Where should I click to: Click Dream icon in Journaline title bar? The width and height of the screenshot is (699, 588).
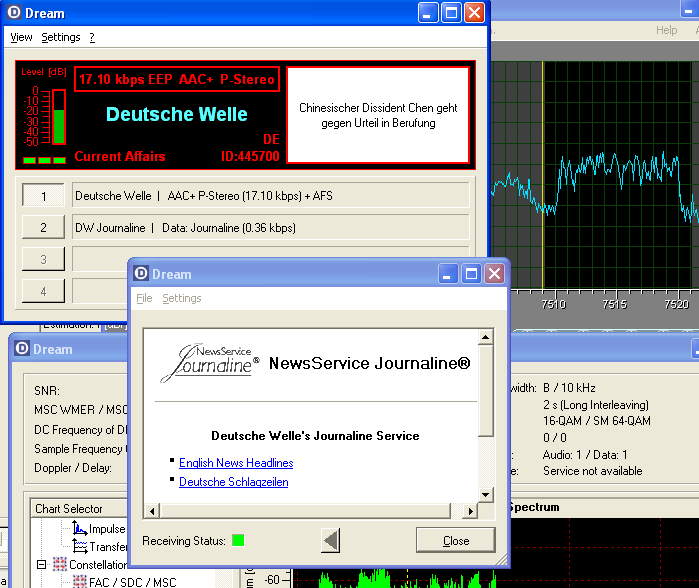141,273
